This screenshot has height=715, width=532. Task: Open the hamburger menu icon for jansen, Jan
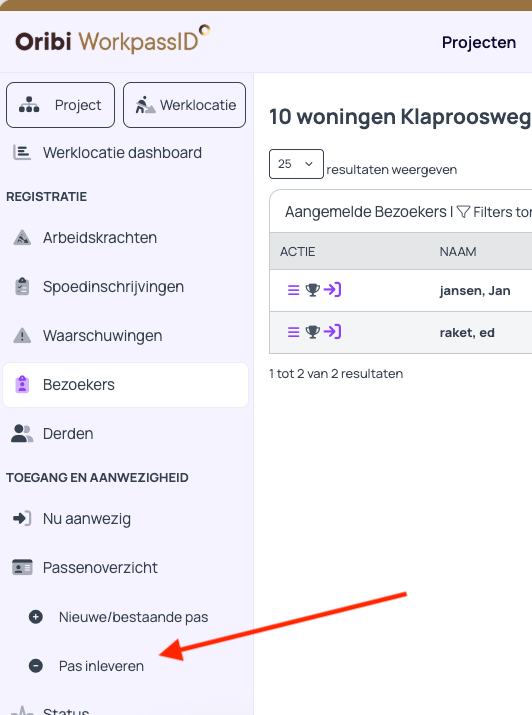(x=294, y=290)
